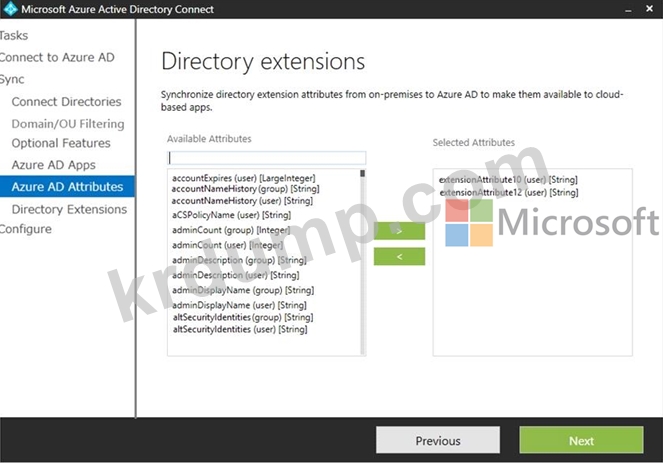This screenshot has width=663, height=463.
Task: Select highlighted Azure AD Attributes step
Action: pyautogui.click(x=67, y=186)
